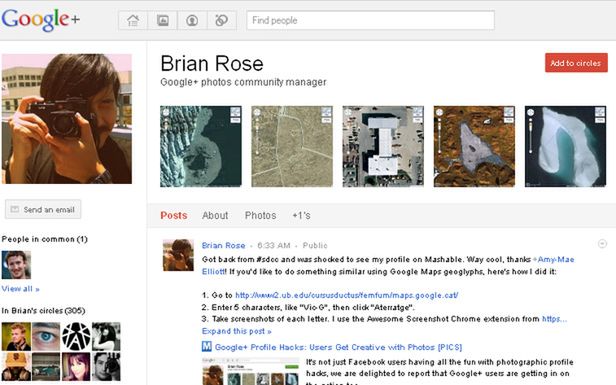Open the fifth map photo of white island
The image size is (616, 385).
click(565, 146)
